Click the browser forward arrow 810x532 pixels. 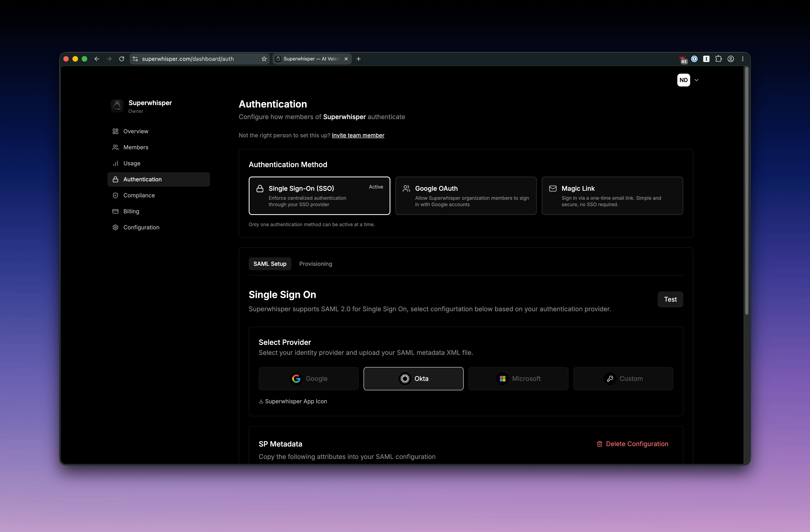(x=109, y=59)
